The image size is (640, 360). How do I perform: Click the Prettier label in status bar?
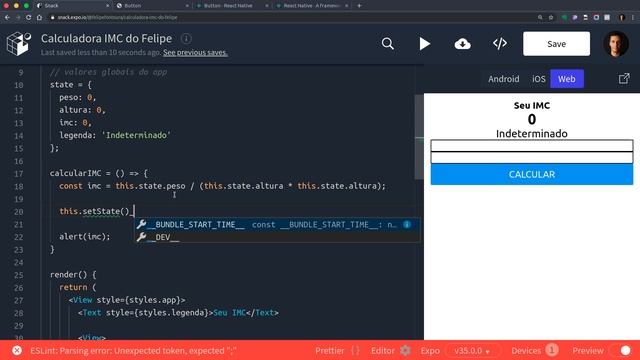click(x=329, y=351)
